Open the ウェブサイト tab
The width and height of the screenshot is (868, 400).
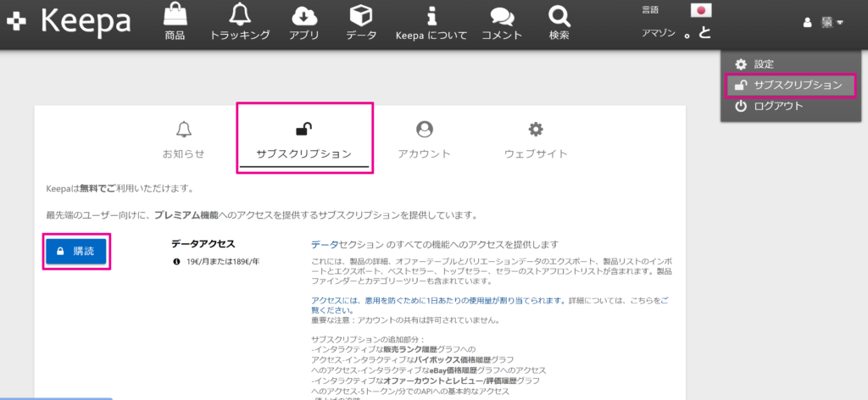pyautogui.click(x=536, y=141)
